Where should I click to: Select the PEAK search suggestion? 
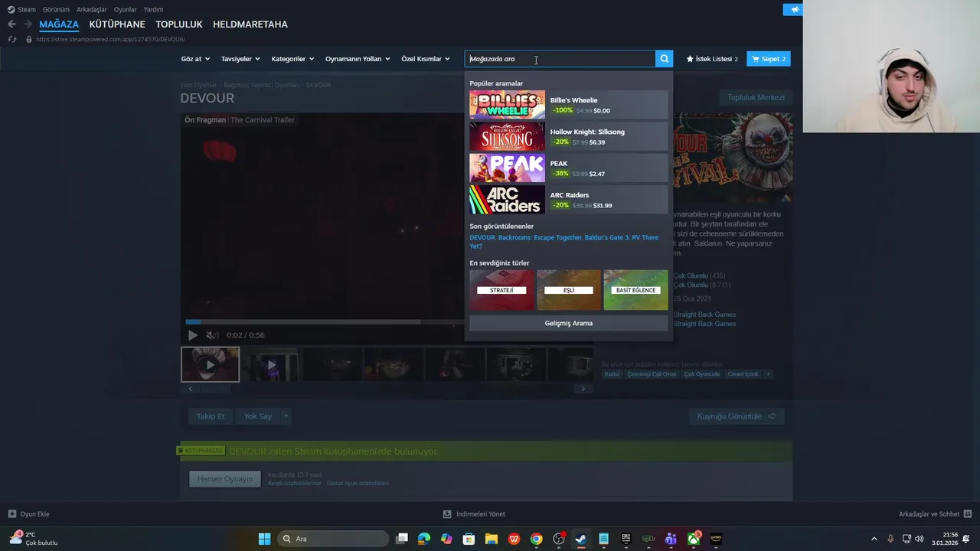[x=568, y=168]
